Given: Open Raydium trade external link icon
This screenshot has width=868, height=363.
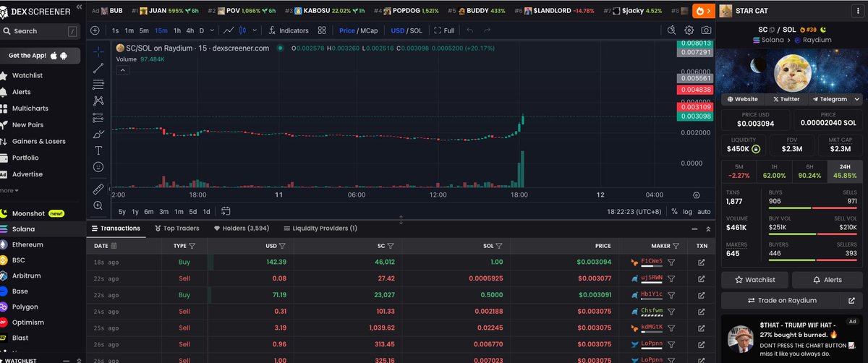Looking at the screenshot, I should [x=851, y=300].
